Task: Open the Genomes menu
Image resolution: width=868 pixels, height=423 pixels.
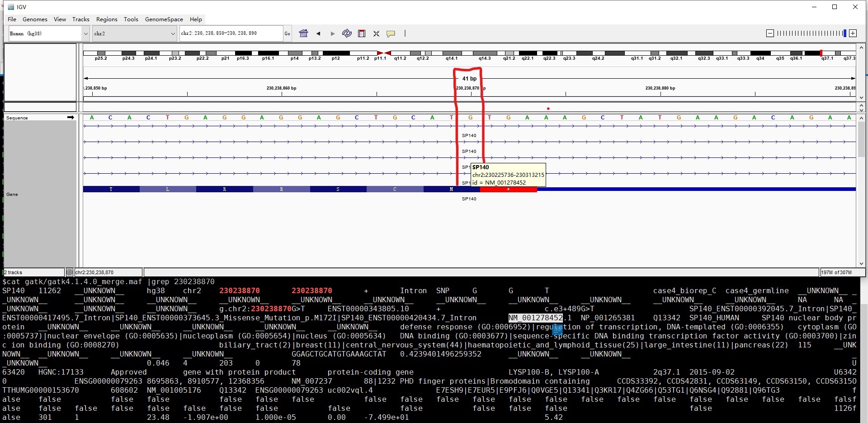Action: (x=35, y=19)
